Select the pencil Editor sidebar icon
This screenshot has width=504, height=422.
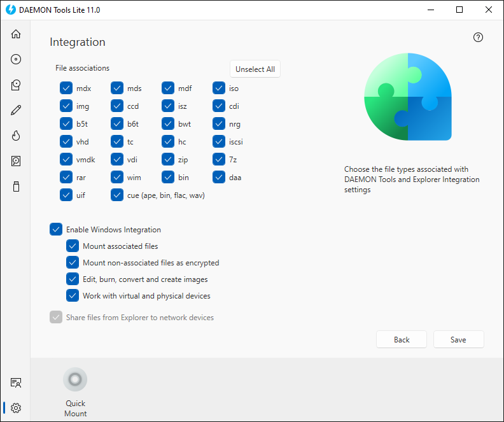click(x=16, y=110)
